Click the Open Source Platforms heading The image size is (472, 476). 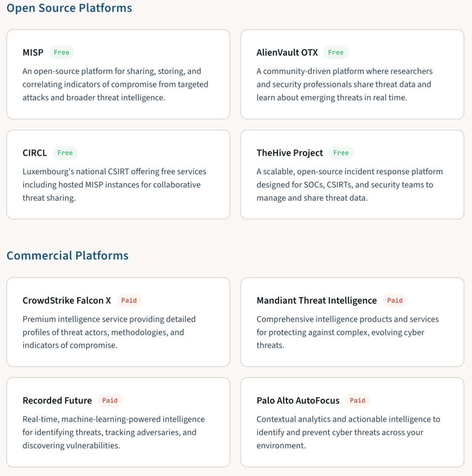coord(69,8)
